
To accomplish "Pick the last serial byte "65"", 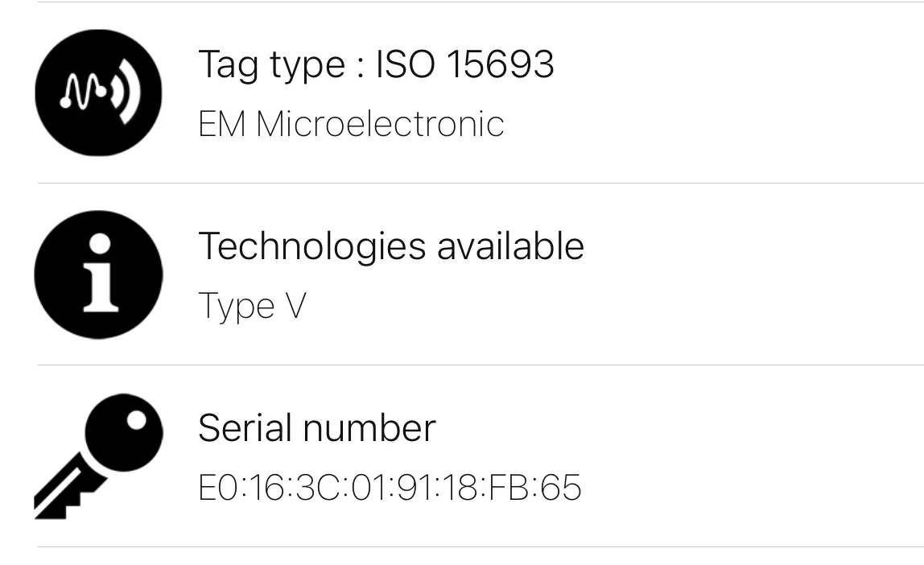I will (x=561, y=488).
